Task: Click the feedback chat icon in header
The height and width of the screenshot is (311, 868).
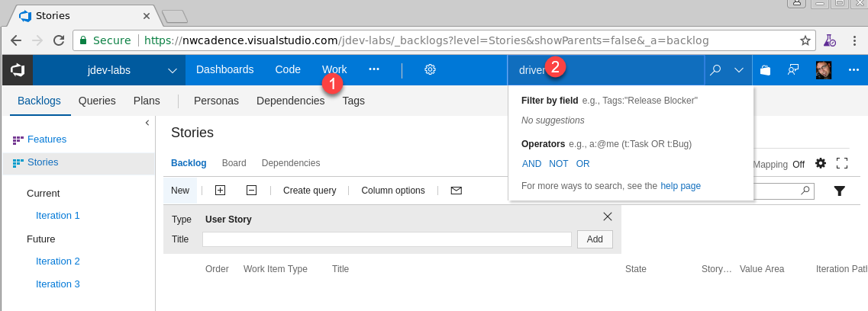Action: [x=793, y=70]
